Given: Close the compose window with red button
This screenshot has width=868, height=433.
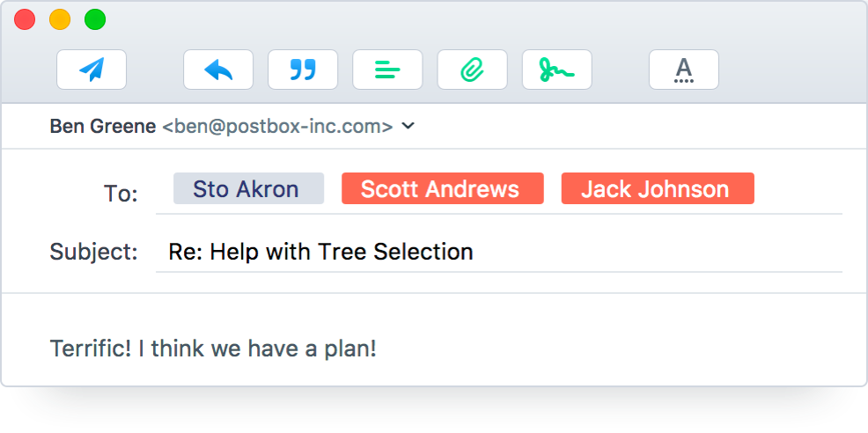Looking at the screenshot, I should pos(25,19).
